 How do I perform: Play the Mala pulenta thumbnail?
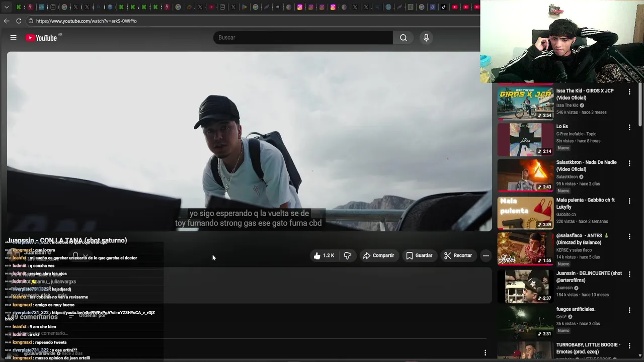point(525,213)
